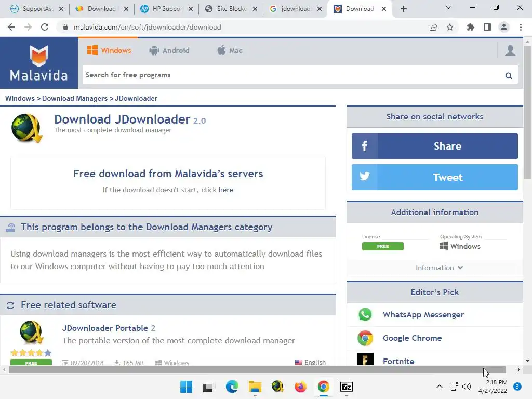The image size is (532, 399).
Task: Share on Facebook button
Action: (x=435, y=146)
